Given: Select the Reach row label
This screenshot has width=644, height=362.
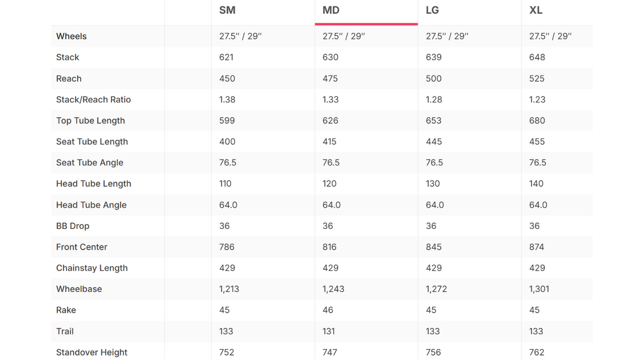Looking at the screenshot, I should [69, 78].
